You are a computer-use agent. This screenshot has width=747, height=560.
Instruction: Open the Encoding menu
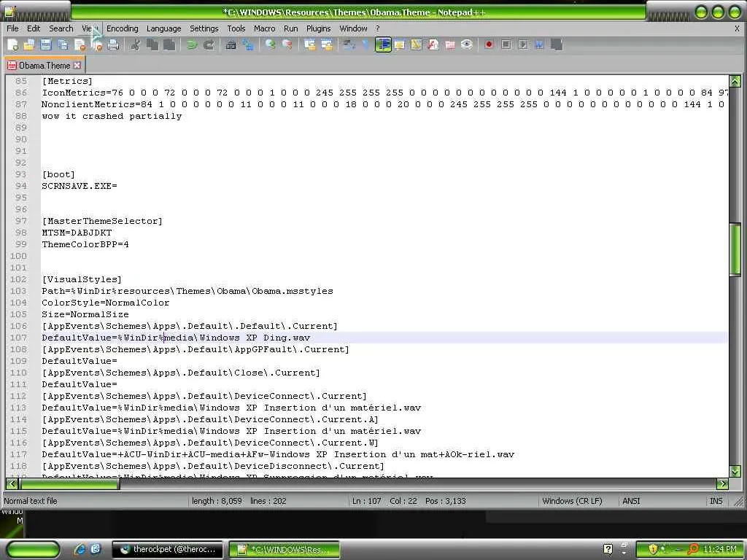click(x=122, y=28)
